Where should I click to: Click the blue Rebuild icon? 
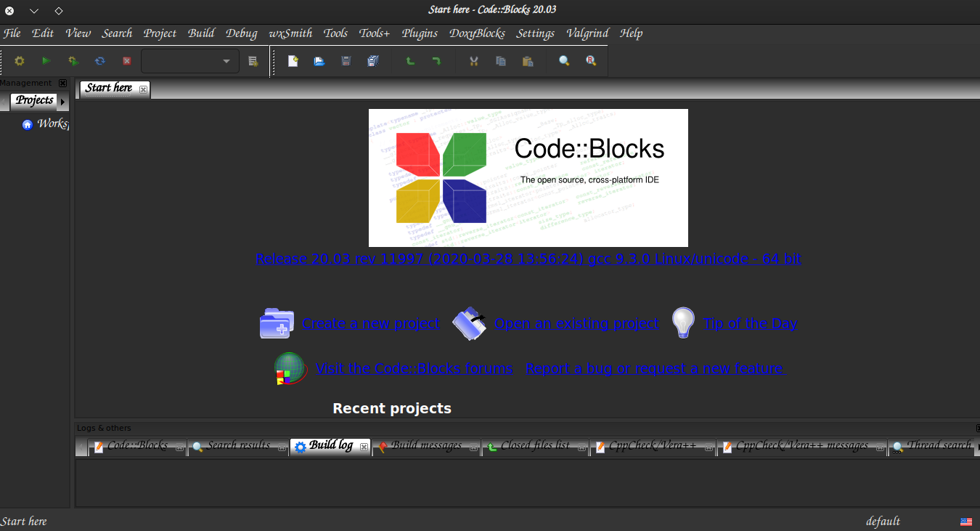[x=100, y=62]
